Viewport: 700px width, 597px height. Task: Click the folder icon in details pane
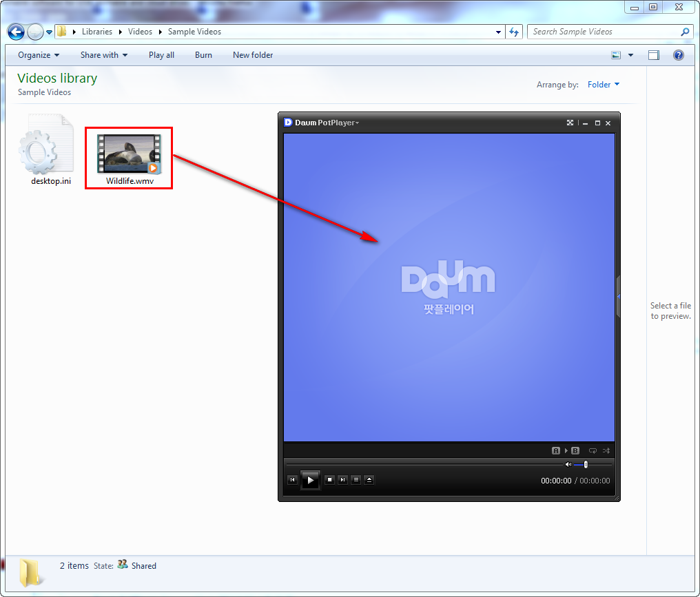click(x=31, y=572)
